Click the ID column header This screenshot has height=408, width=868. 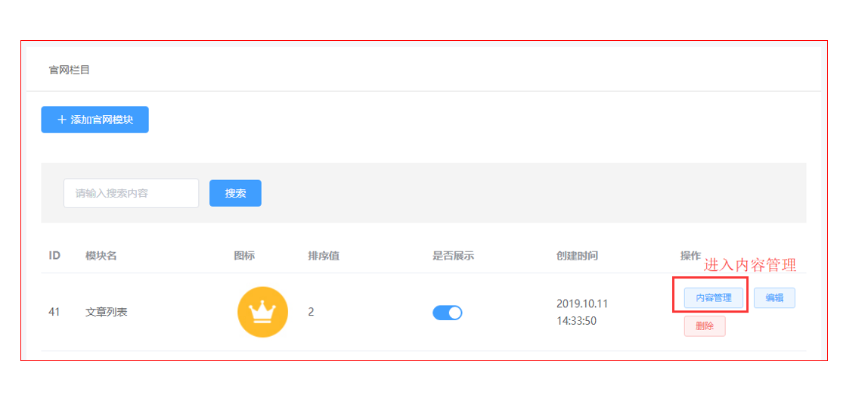tap(54, 256)
